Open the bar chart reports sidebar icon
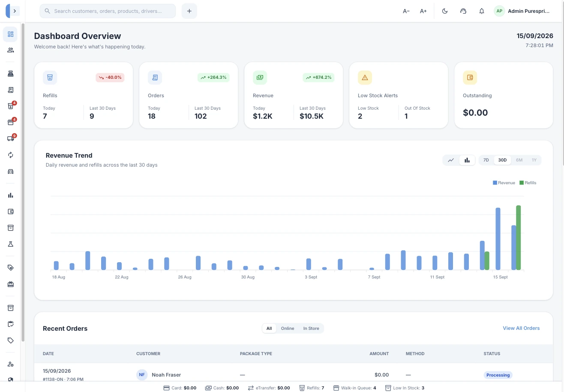The width and height of the screenshot is (564, 392). point(10,195)
